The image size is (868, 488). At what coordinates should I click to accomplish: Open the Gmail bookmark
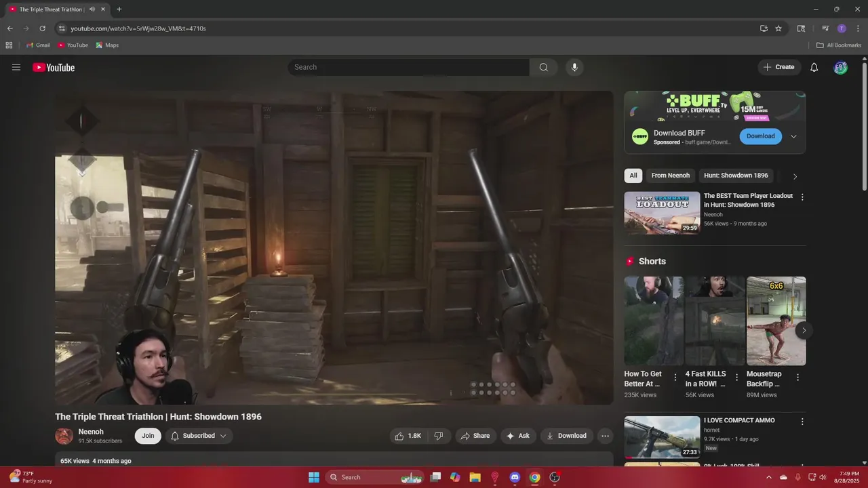[x=38, y=45]
